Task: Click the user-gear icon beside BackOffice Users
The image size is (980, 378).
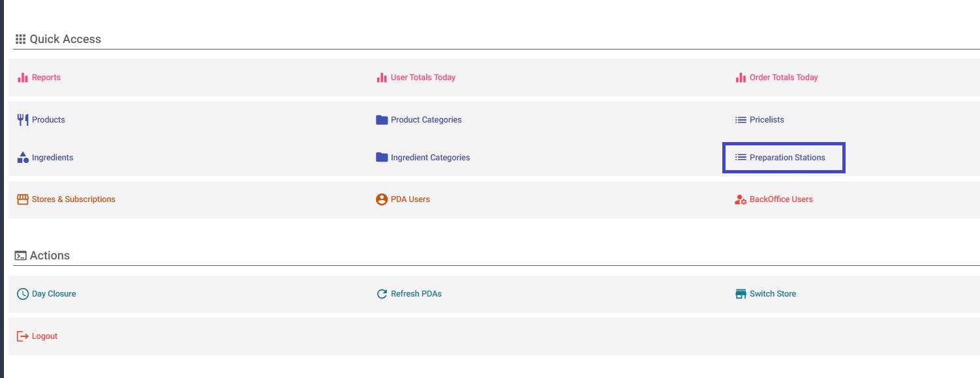Action: click(741, 199)
